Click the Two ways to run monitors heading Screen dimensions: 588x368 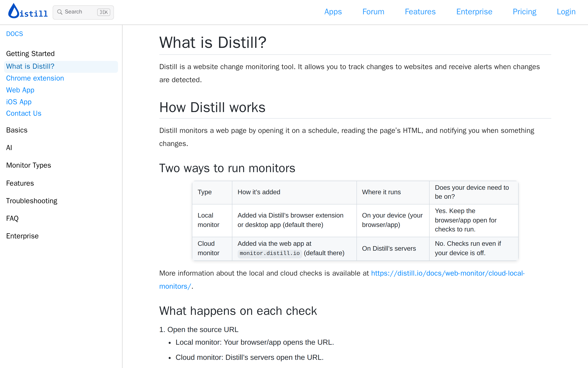(227, 168)
